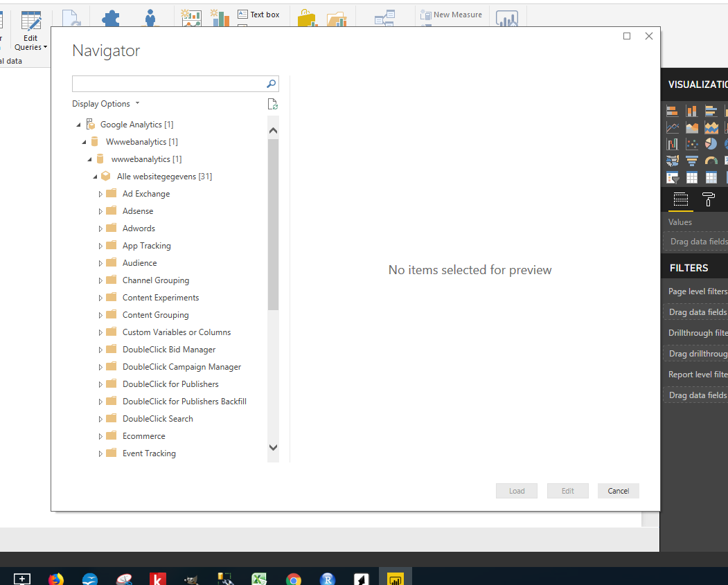Open Edit Queries in the ribbon

[30, 30]
